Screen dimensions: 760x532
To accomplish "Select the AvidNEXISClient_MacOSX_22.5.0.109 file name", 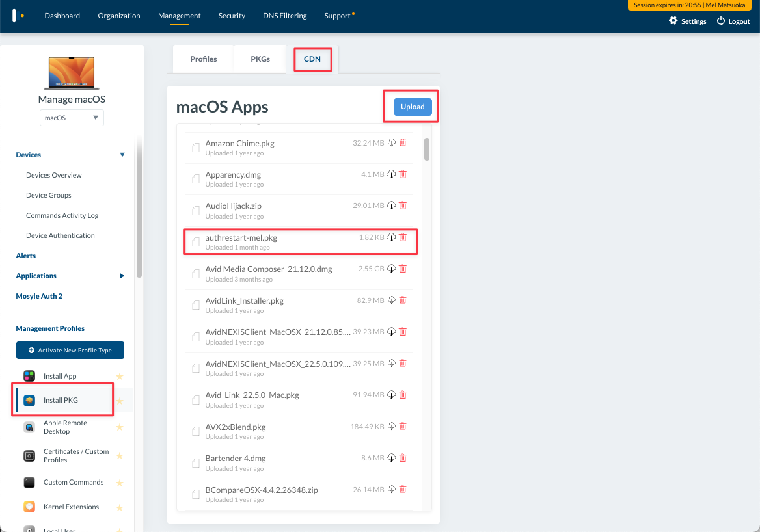I will pos(278,364).
